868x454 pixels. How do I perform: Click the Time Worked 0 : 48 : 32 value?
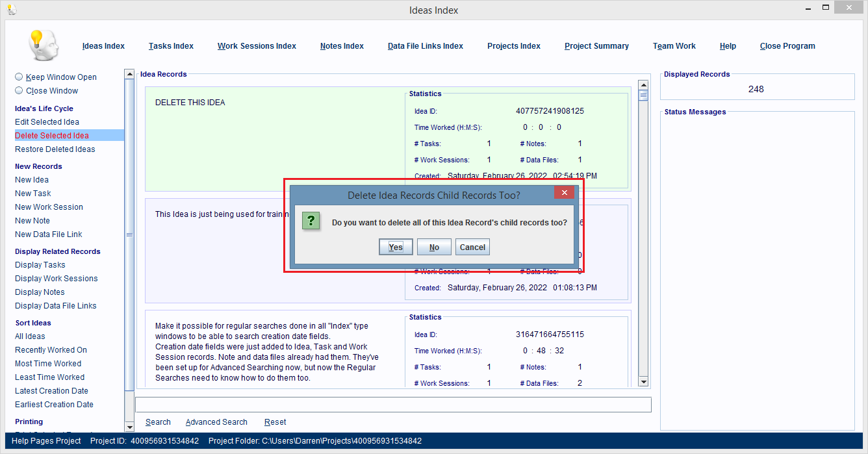[544, 351]
